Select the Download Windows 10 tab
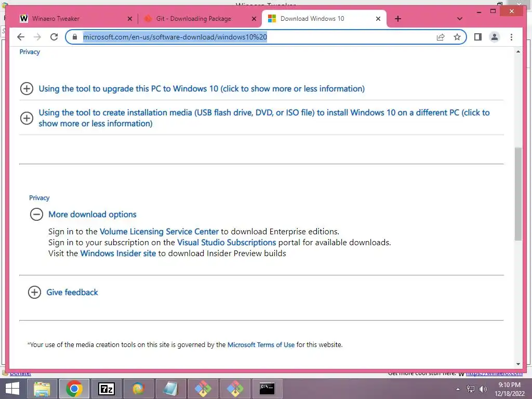532x399 pixels. coord(324,19)
